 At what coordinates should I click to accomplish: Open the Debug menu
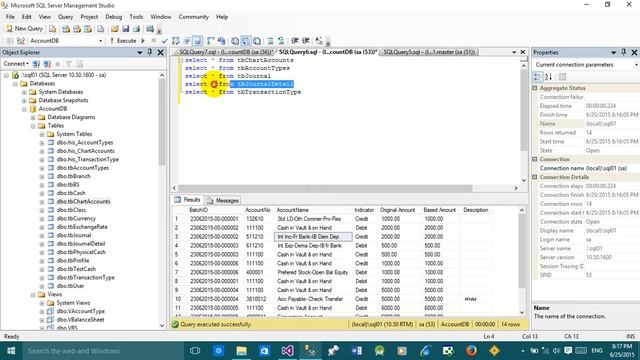click(113, 17)
